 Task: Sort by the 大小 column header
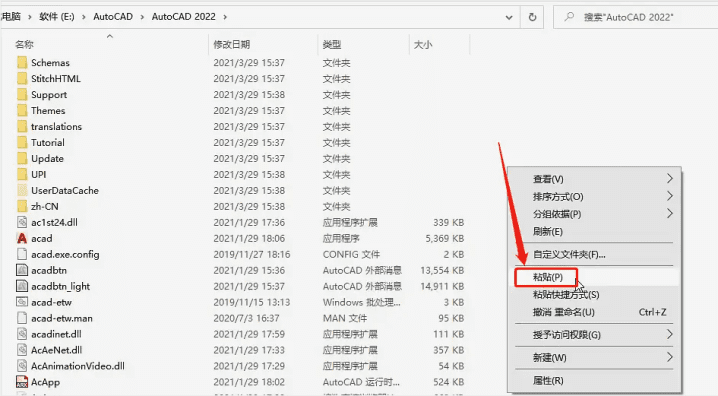[423, 44]
